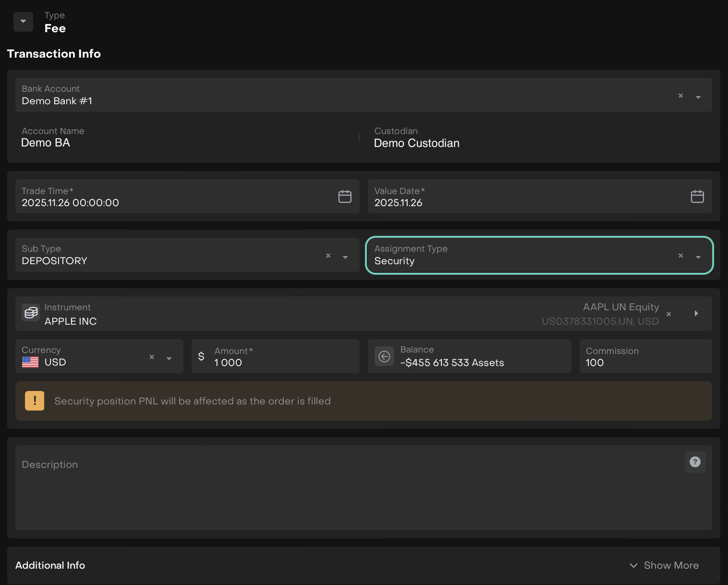The height and width of the screenshot is (585, 728).
Task: Click the Instrument coins icon
Action: point(31,313)
